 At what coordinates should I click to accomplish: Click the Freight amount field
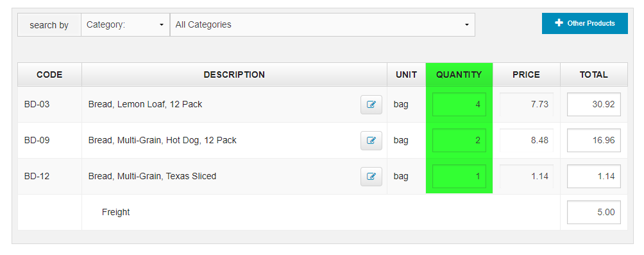click(594, 212)
